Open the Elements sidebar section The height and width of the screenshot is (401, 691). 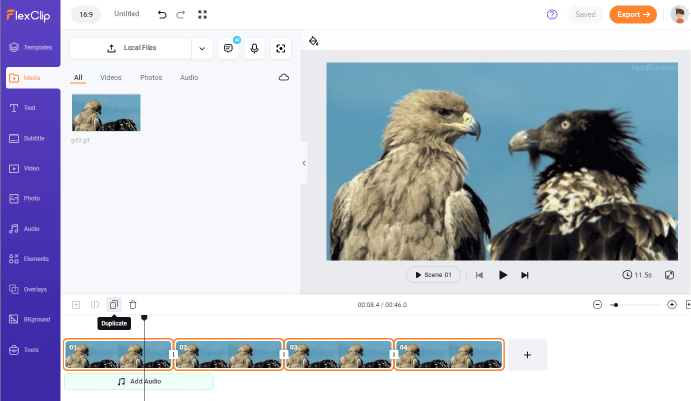tap(30, 259)
